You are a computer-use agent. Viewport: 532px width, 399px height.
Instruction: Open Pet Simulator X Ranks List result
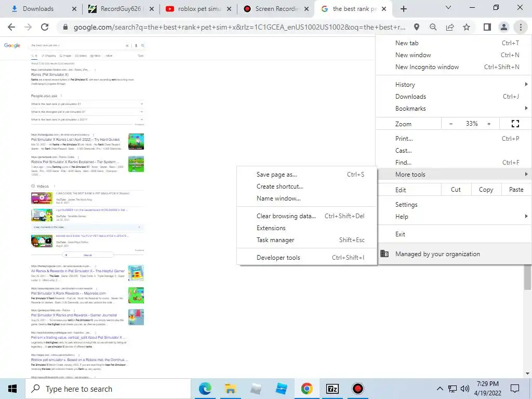75,139
